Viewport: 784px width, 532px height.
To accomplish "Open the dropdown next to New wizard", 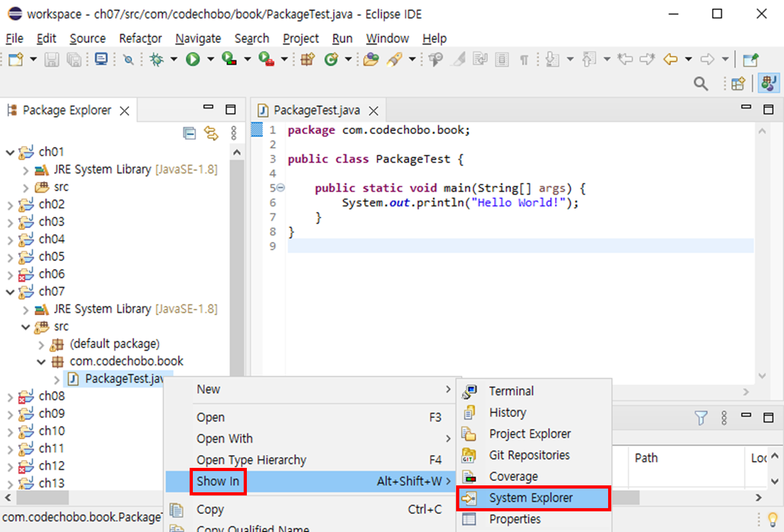I will point(33,59).
